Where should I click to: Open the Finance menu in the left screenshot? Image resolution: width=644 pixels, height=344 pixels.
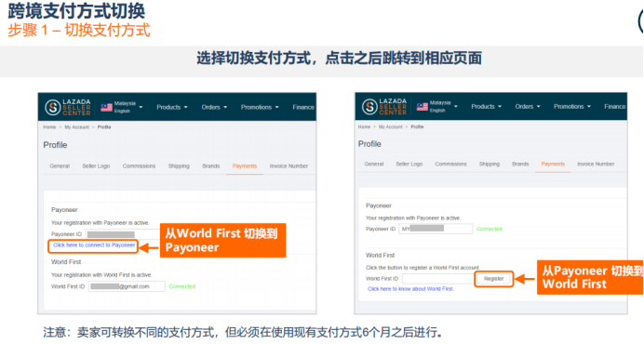[x=303, y=107]
